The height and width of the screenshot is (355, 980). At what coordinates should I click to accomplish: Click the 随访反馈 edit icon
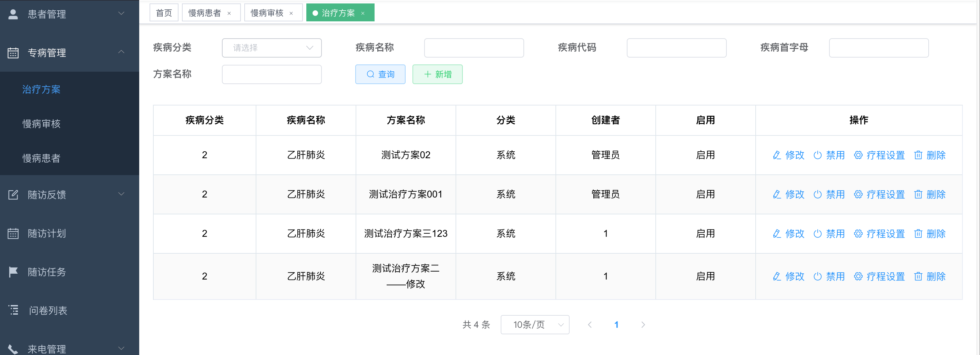(x=13, y=195)
